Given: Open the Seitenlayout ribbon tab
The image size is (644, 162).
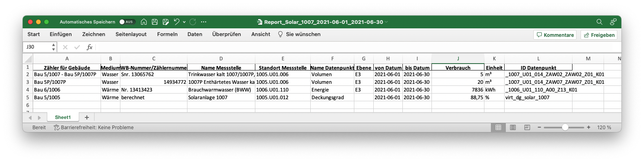Looking at the screenshot, I should coord(131,34).
